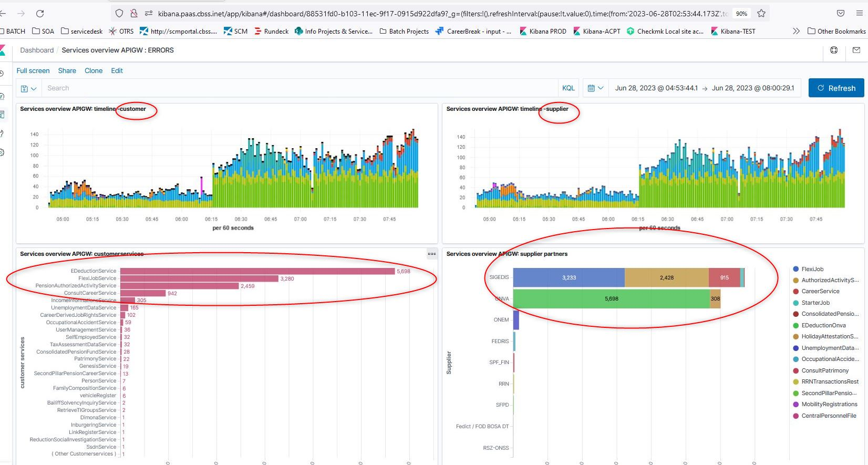
Task: Reload the page with the browser reload icon
Action: [40, 13]
